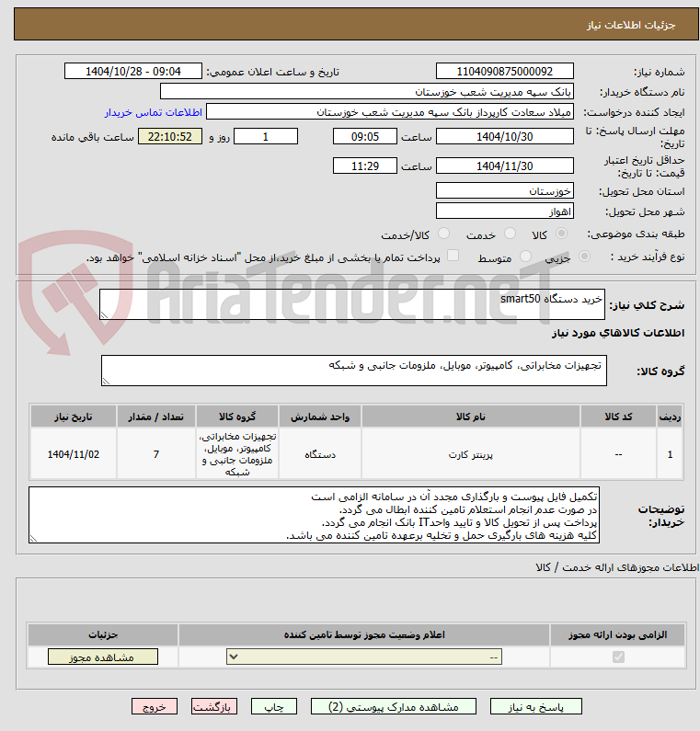The width and height of the screenshot is (700, 731).
Task: Click the need number field 1104090875000092
Action: (505, 72)
